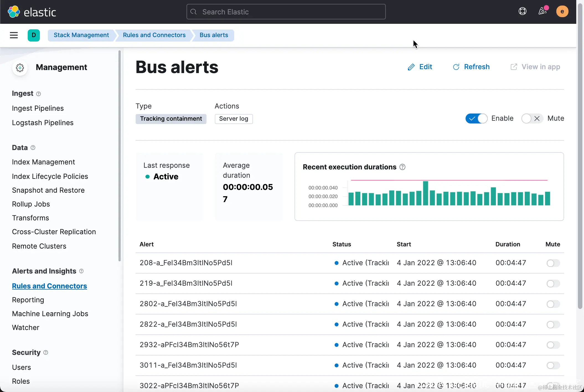Toggle the rule Mute switch
584x392 pixels.
532,118
